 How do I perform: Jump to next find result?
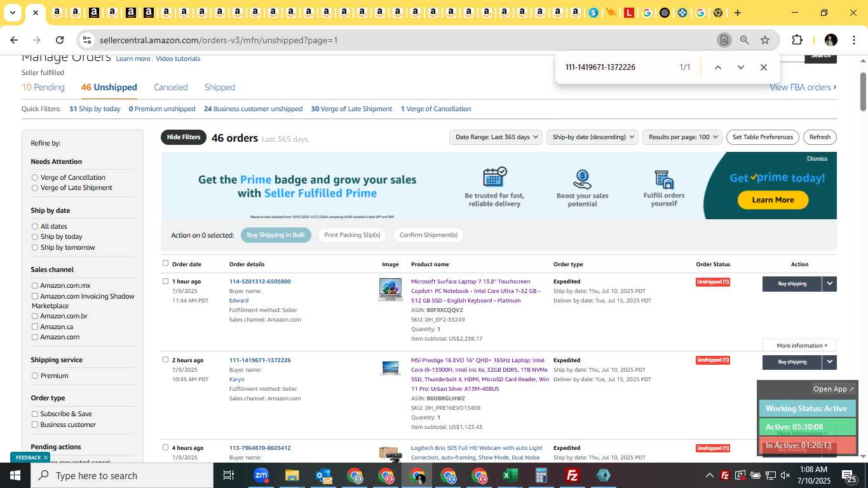pyautogui.click(x=740, y=67)
